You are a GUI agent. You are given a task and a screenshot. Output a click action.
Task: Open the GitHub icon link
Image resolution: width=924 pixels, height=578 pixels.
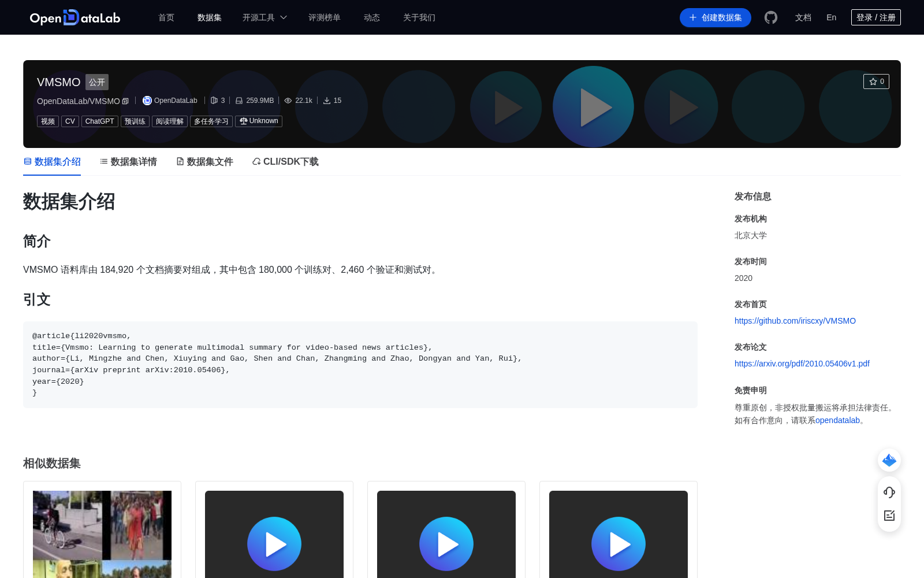(771, 17)
